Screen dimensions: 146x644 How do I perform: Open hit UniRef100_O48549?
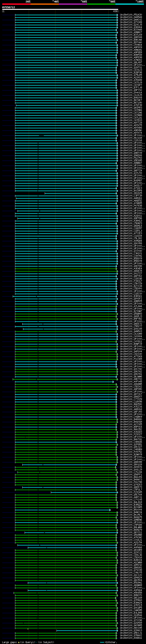pyautogui.click(x=131, y=17)
